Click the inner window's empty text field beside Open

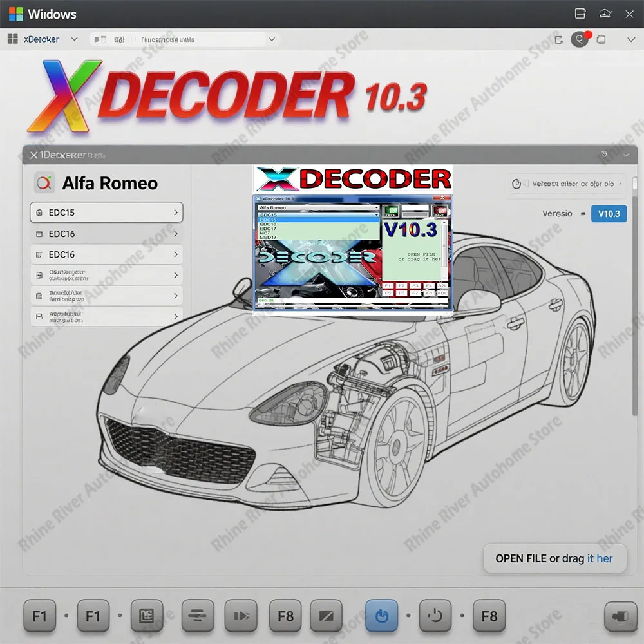415,207
